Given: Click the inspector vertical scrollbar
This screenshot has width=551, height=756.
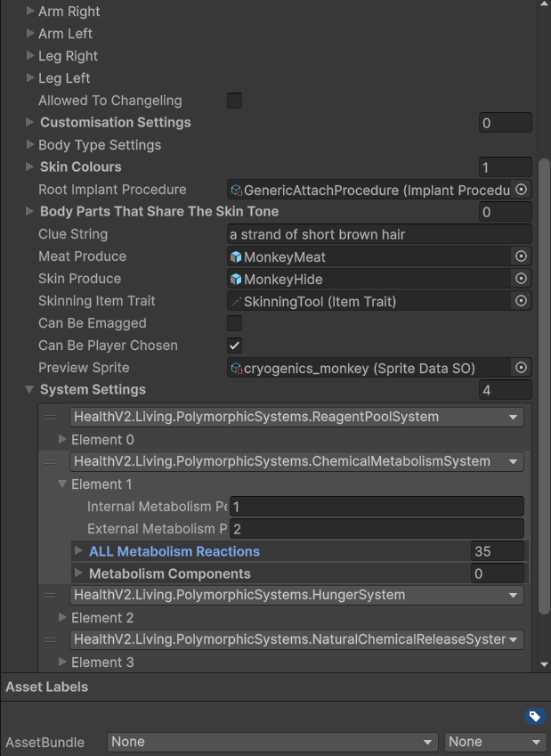Looking at the screenshot, I should point(544,386).
